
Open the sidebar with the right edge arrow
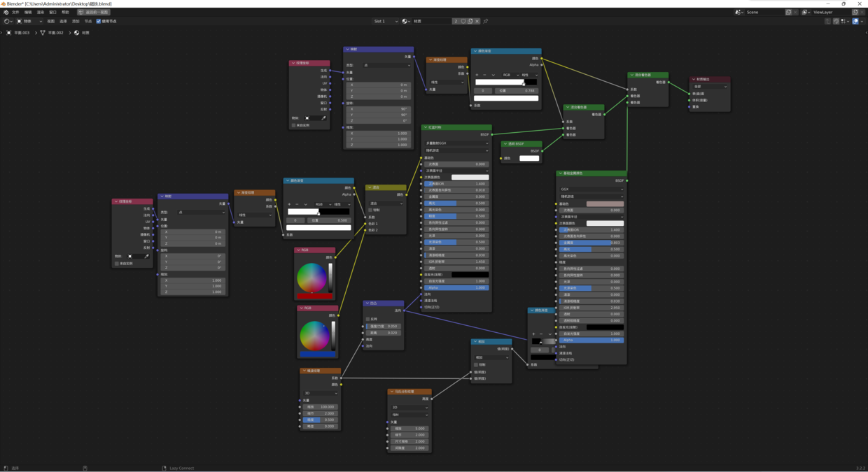coord(865,32)
